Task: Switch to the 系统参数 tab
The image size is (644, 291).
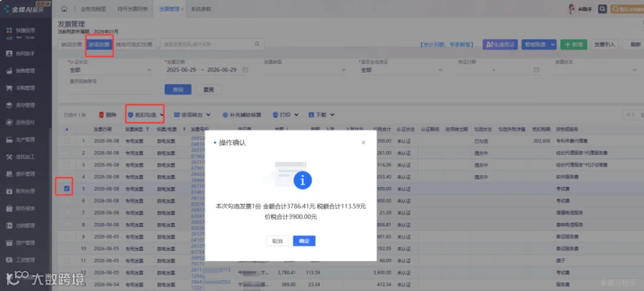Action: point(201,9)
